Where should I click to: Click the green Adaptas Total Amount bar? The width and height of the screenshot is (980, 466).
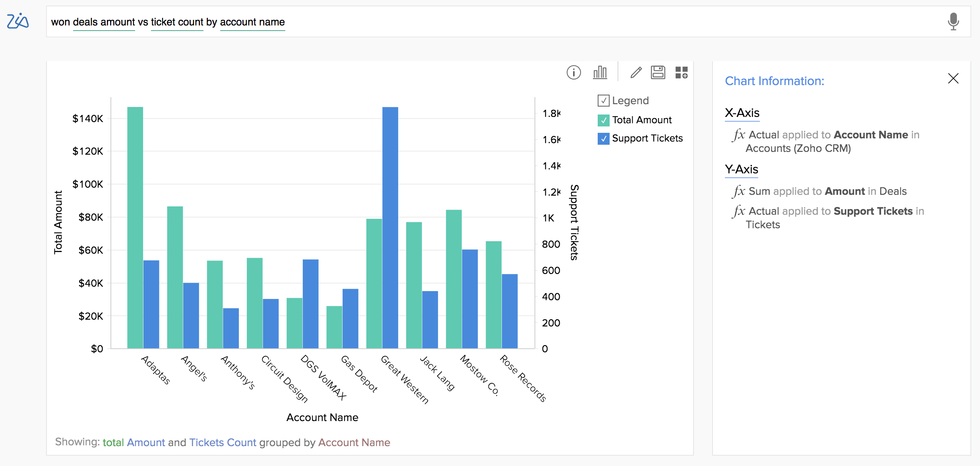click(135, 227)
